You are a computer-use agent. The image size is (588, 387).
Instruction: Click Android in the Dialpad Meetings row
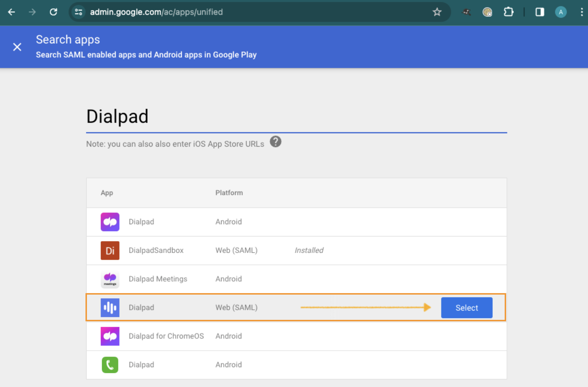click(229, 279)
